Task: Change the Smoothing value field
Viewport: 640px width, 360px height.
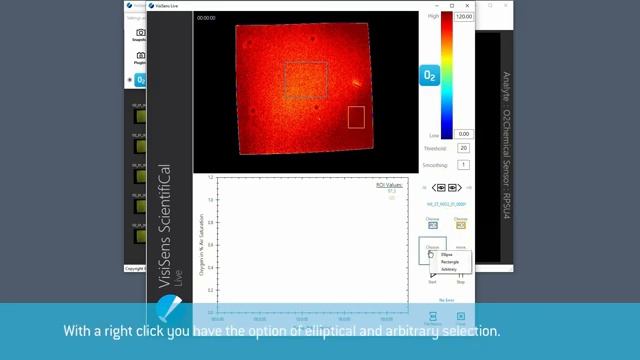Action: 463,165
